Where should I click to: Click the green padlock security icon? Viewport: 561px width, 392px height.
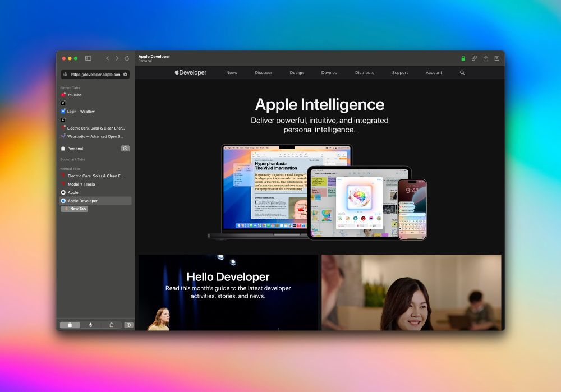pyautogui.click(x=463, y=58)
